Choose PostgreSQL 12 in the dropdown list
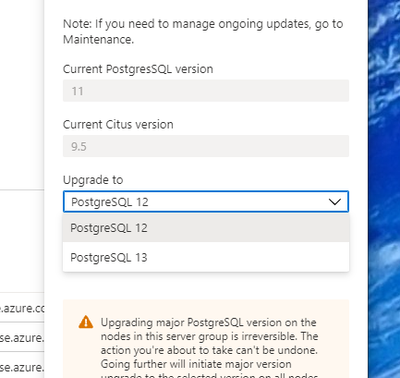This screenshot has height=378, width=400. point(206,228)
